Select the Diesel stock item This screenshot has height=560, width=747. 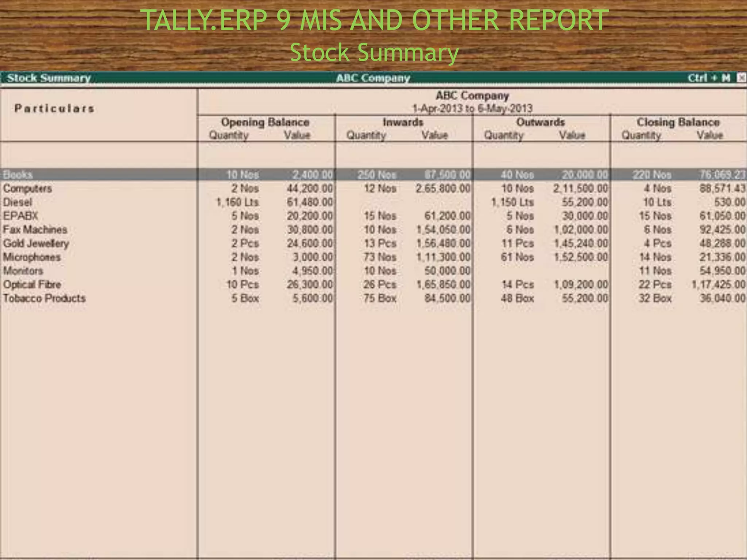[x=18, y=202]
